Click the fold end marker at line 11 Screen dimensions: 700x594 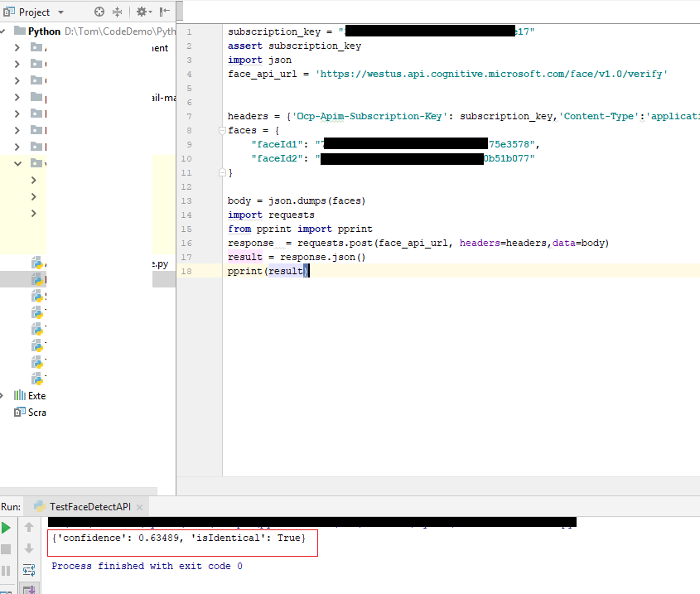222,172
